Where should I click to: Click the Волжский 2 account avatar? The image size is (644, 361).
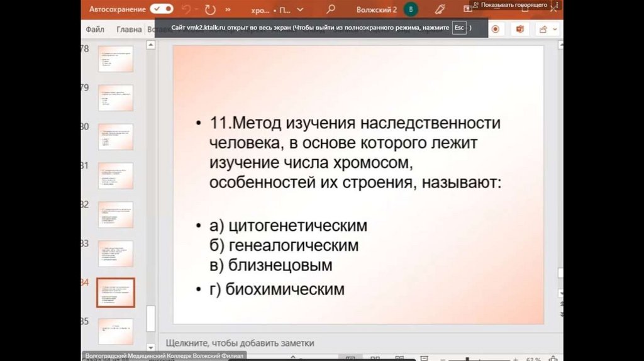tap(411, 10)
